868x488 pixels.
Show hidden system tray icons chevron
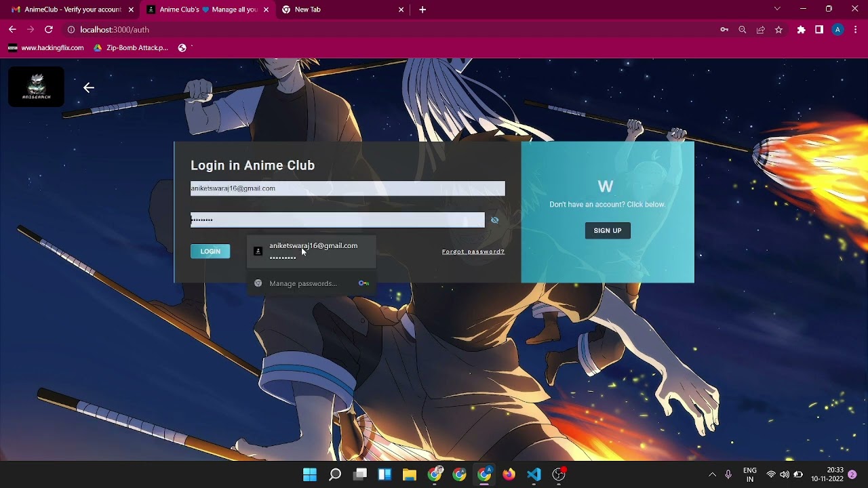click(x=712, y=474)
